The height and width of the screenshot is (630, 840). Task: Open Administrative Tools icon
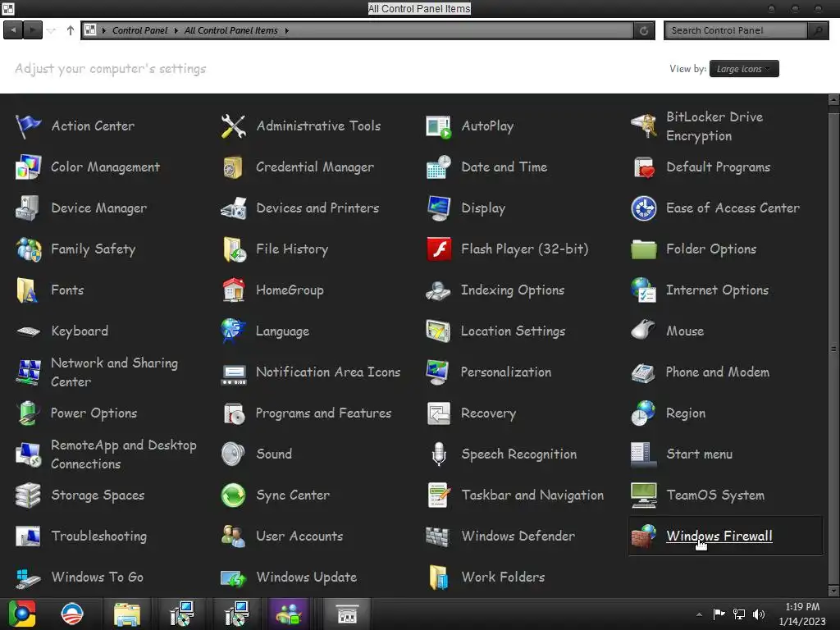233,126
